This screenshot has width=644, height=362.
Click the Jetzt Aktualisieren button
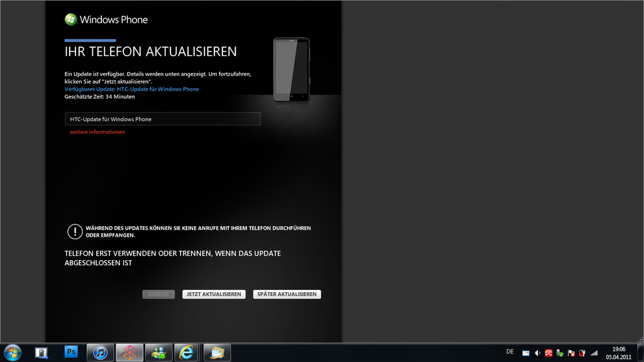click(x=214, y=294)
